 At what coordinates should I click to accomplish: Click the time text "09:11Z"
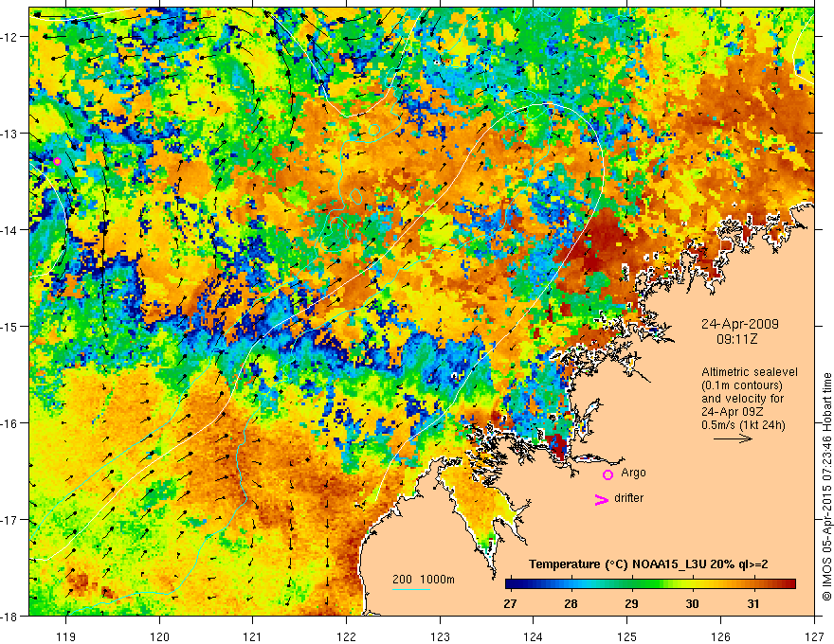tap(736, 339)
